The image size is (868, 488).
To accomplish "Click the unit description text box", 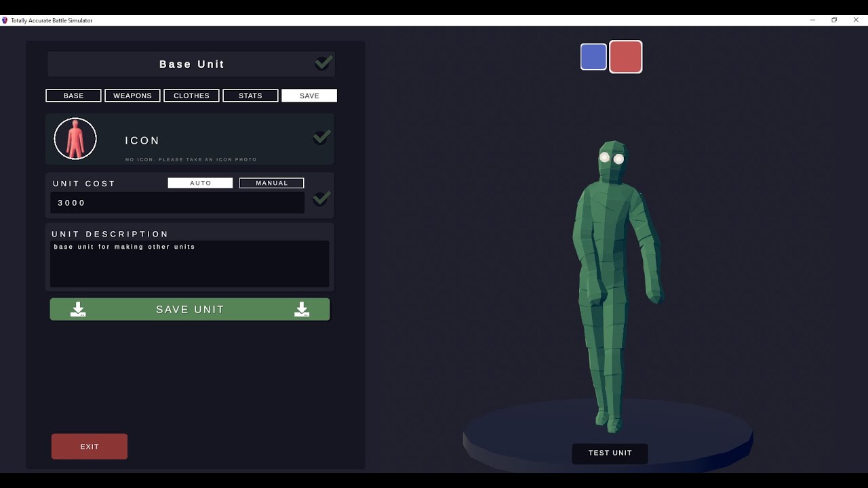I will coord(189,264).
